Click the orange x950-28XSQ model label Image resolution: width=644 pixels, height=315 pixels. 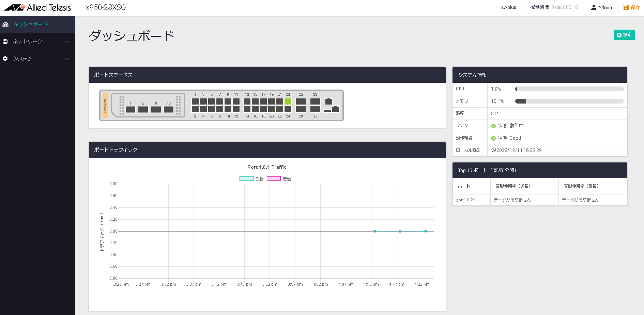coord(105,106)
